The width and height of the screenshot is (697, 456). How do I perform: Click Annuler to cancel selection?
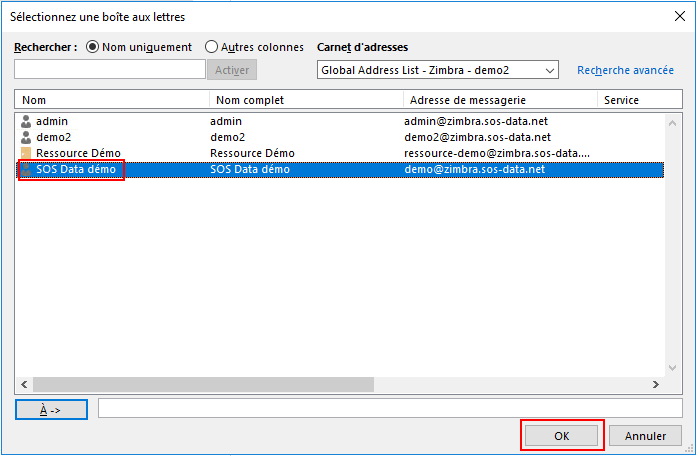(646, 436)
